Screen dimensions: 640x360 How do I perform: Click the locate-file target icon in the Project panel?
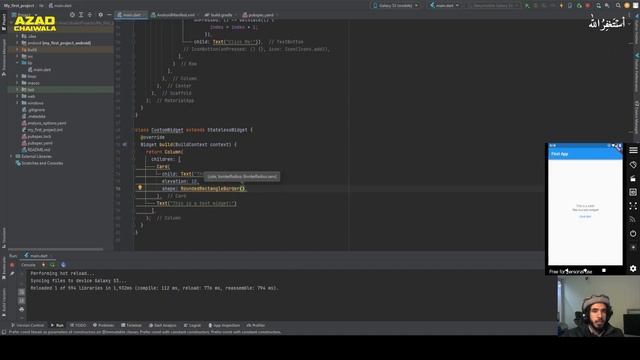(72, 15)
